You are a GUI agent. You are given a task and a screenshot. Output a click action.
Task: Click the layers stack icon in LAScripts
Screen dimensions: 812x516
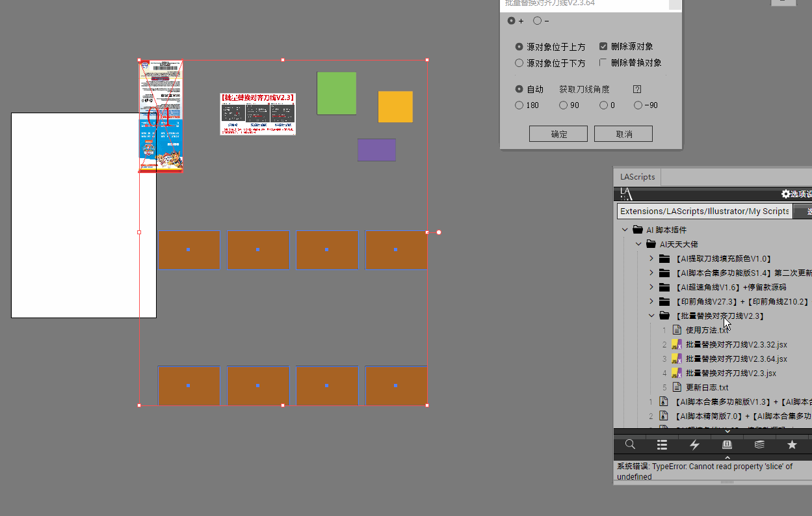point(759,445)
